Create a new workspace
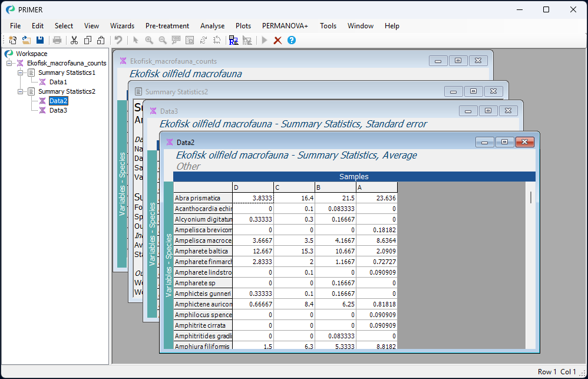 [x=12, y=40]
